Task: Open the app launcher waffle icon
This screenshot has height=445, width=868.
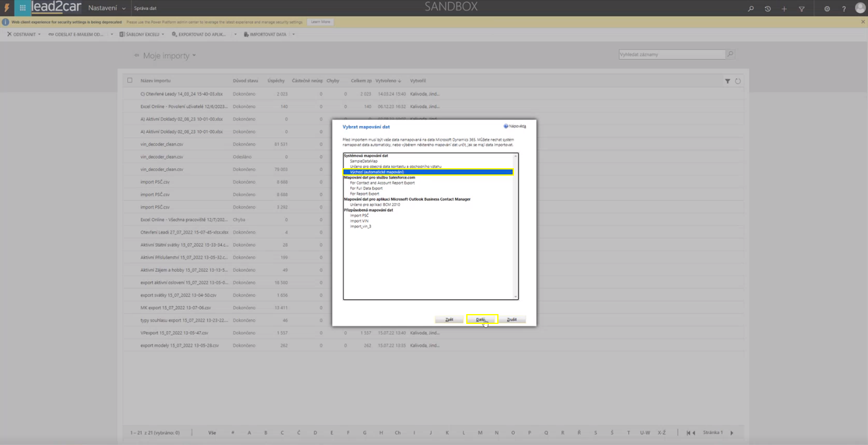Action: [22, 8]
